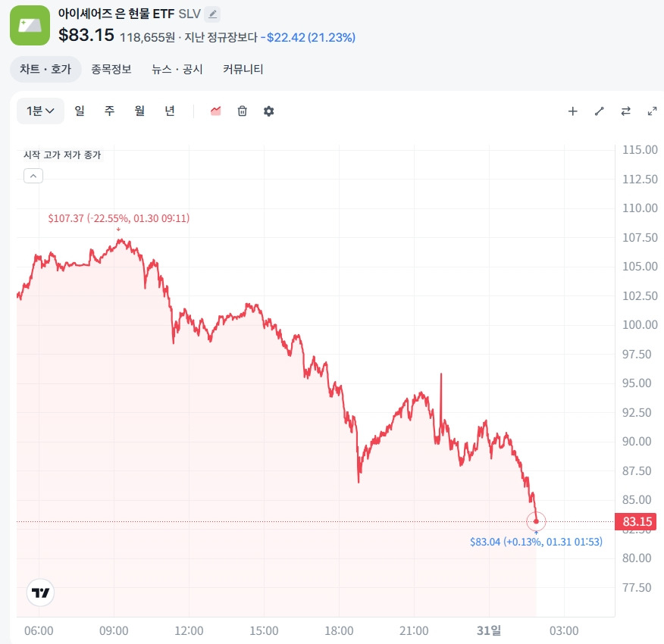Select the 년 yearly timeframe

click(170, 111)
